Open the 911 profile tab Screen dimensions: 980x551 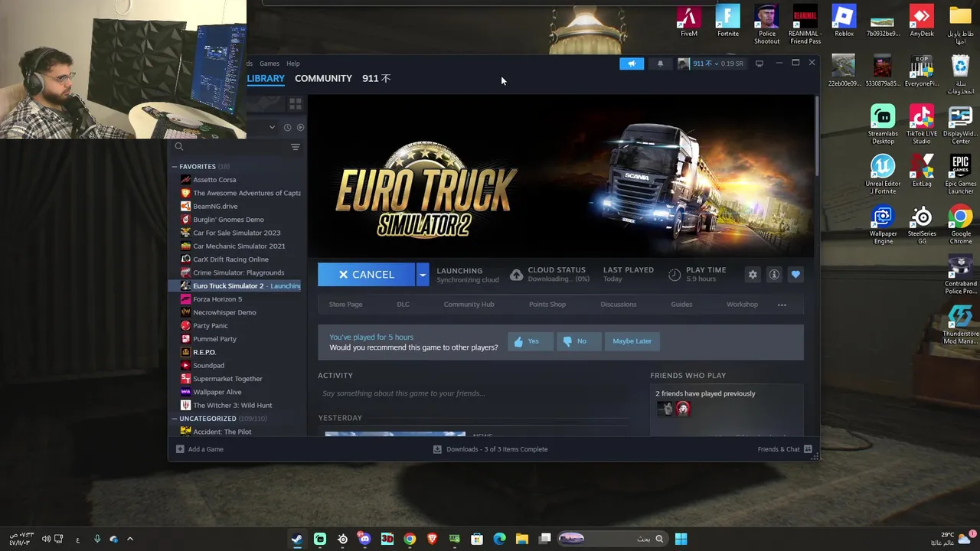(376, 78)
